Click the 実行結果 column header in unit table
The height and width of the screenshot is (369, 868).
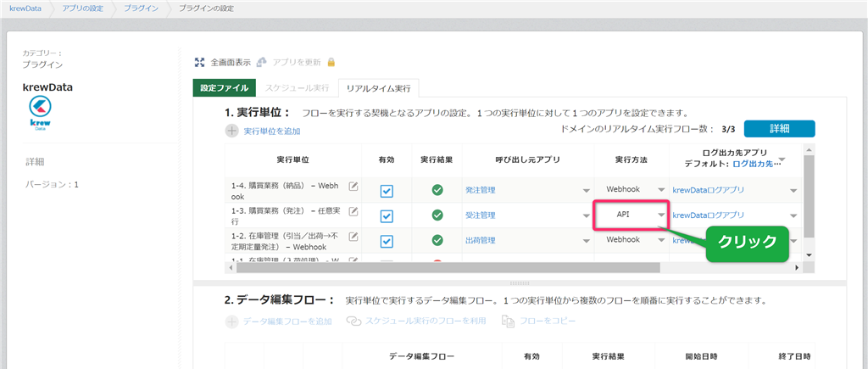pos(437,159)
